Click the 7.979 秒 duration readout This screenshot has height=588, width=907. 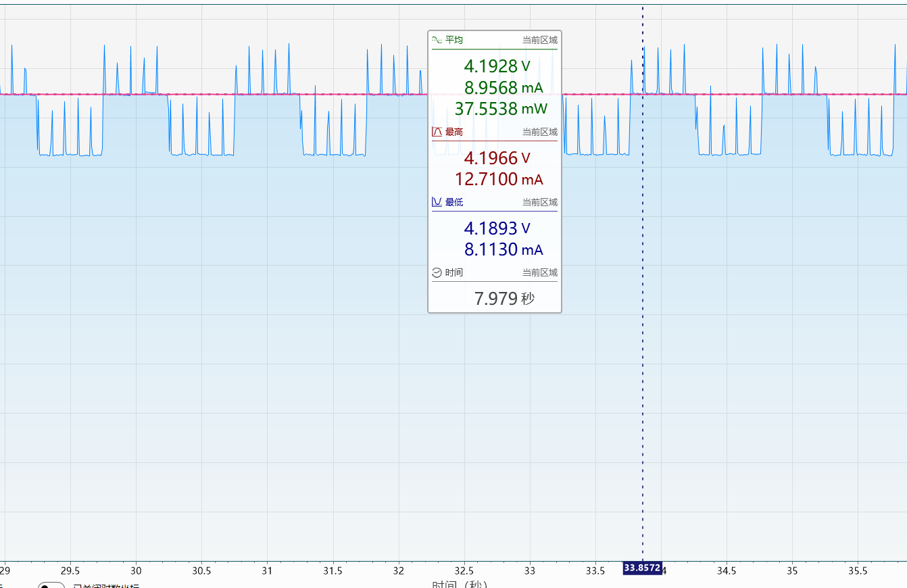pyautogui.click(x=504, y=299)
